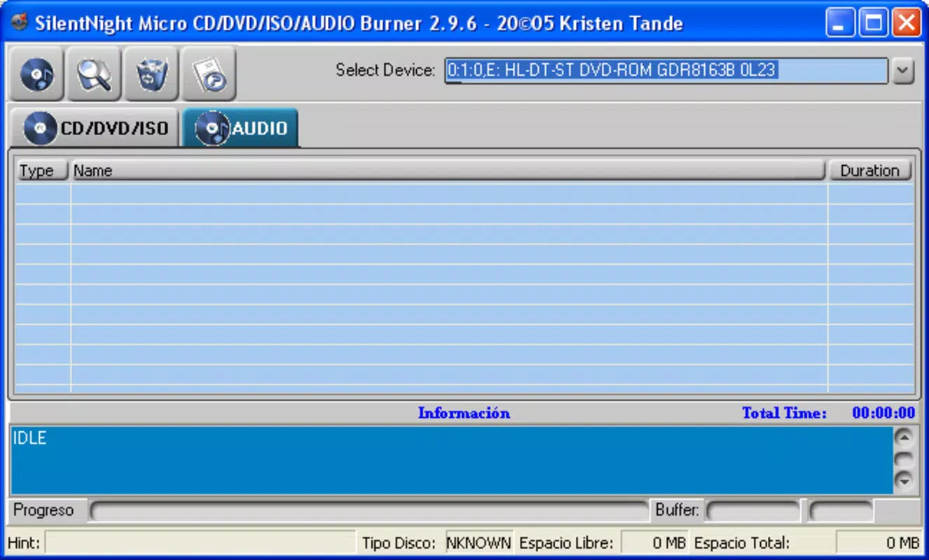Viewport: 929px width, 560px height.
Task: Click the small bar right of Buffer
Action: click(x=841, y=511)
